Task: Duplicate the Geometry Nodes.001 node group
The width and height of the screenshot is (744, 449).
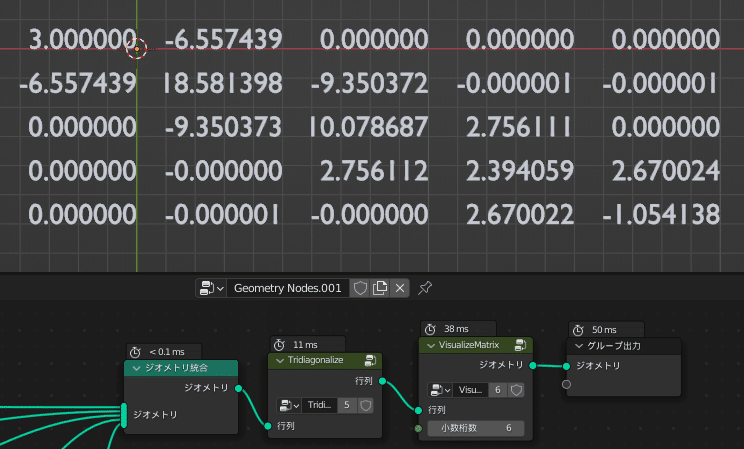Action: point(380,288)
